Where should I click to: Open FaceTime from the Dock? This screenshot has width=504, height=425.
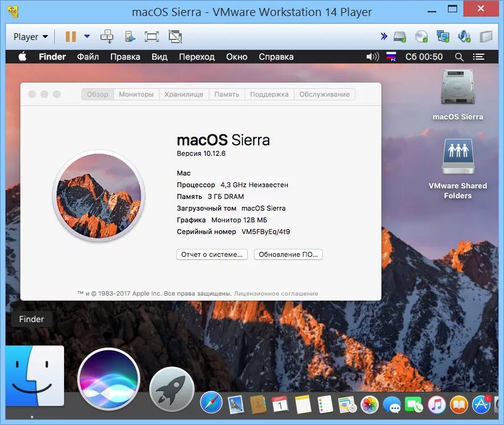pyautogui.click(x=414, y=405)
